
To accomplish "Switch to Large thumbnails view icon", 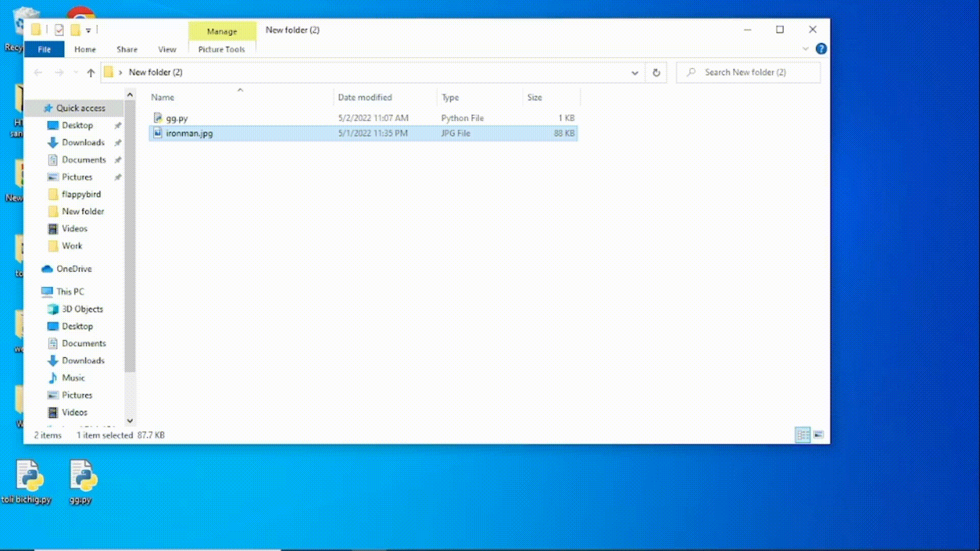I will click(x=819, y=435).
